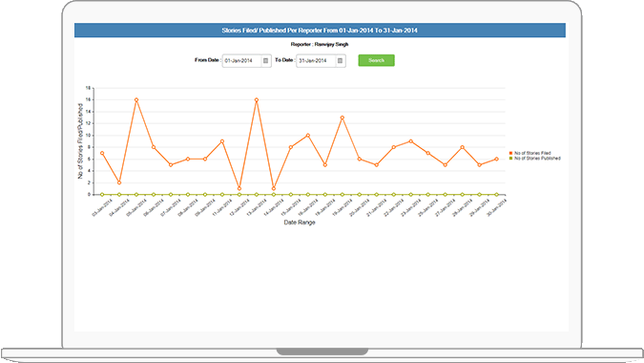Image resolution: width=644 pixels, height=363 pixels.
Task: Select the orange data point for 23-Jan-2014
Action: [410, 141]
